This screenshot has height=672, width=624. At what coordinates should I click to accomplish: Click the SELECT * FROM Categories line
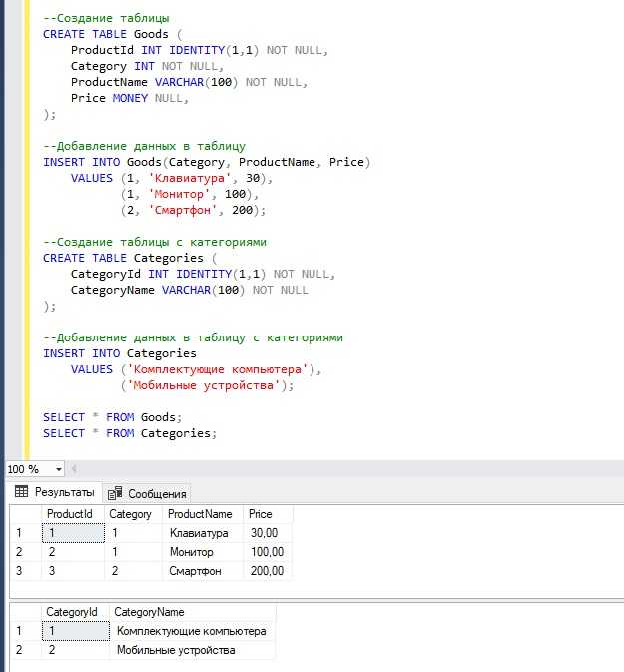tap(130, 433)
